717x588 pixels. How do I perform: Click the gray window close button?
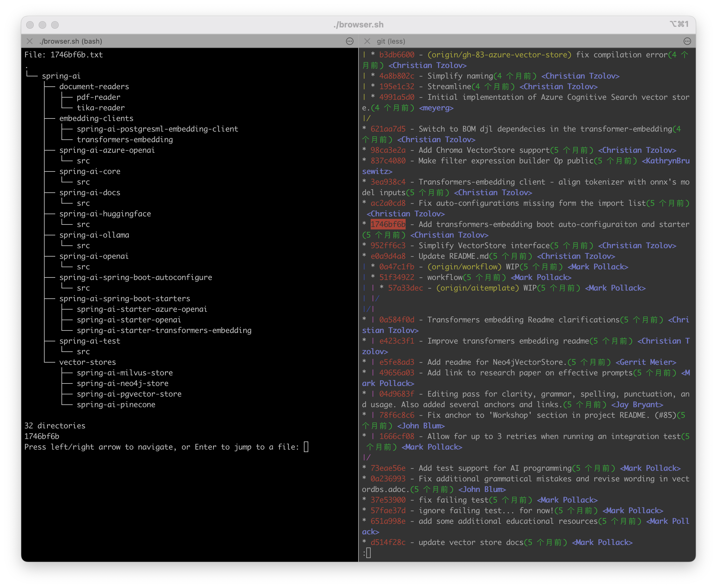(30, 25)
